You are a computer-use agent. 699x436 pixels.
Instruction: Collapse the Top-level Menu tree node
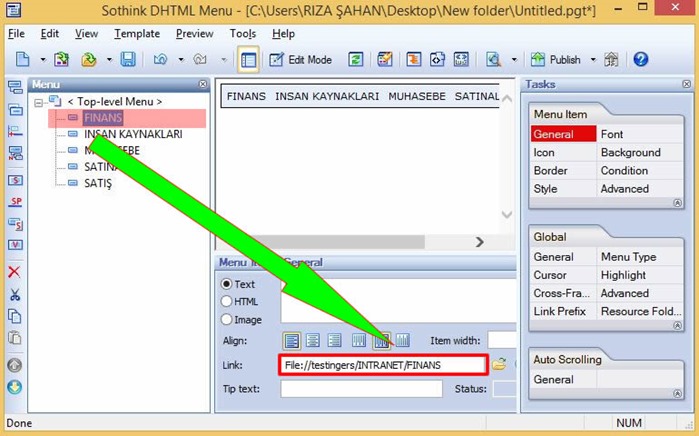coord(39,103)
